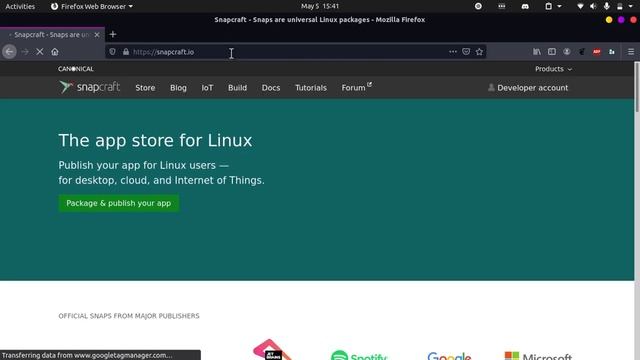The image size is (640, 360).
Task: Open clipboard indicator dropdown
Action: (553, 6)
